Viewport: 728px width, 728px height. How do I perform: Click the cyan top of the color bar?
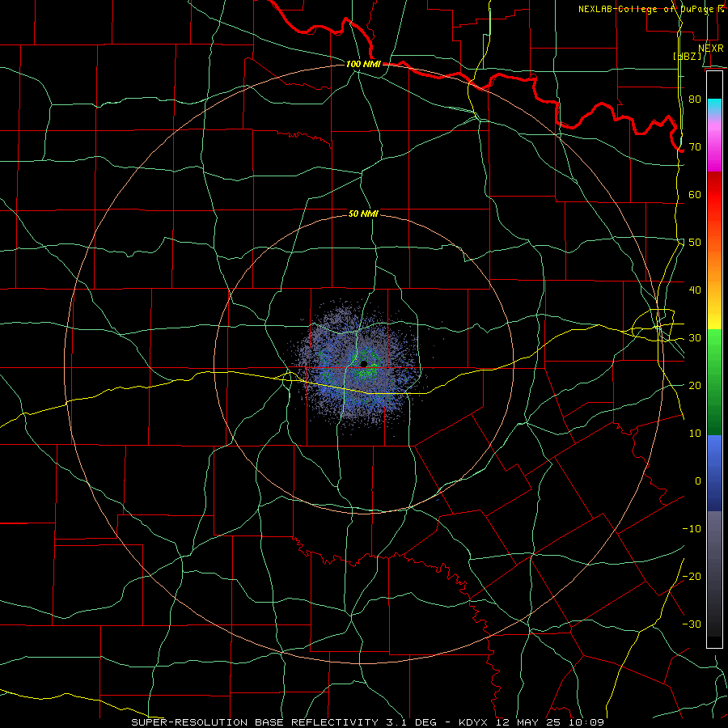714,106
